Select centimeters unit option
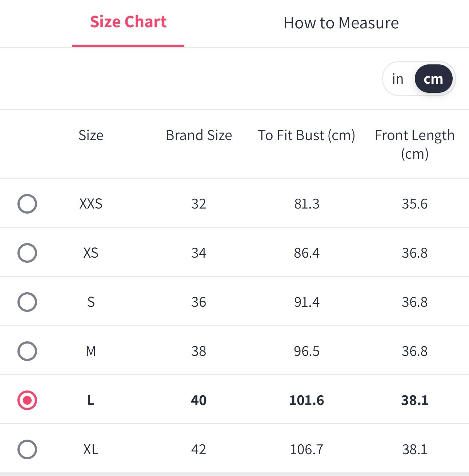469x476 pixels. coord(433,79)
